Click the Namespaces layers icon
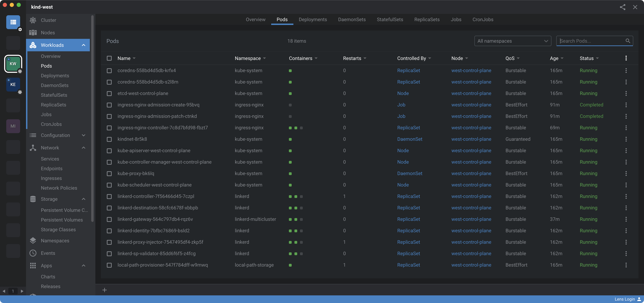The height and width of the screenshot is (303, 644). (x=33, y=240)
